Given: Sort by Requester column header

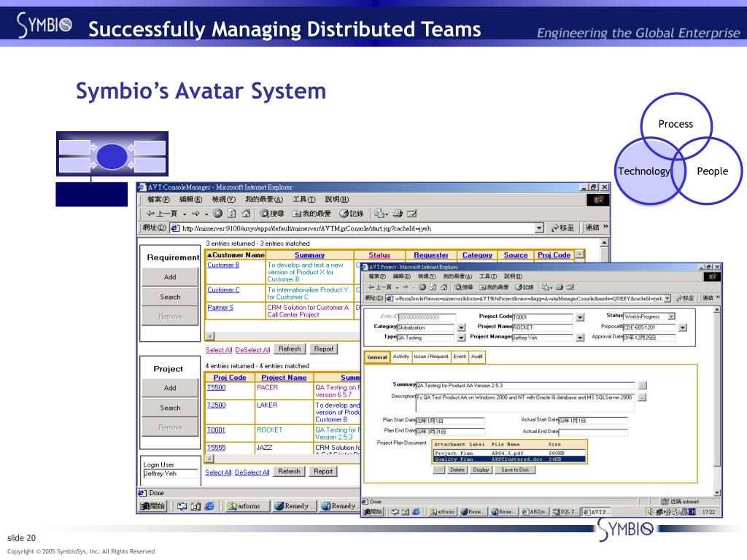Looking at the screenshot, I should 431,255.
